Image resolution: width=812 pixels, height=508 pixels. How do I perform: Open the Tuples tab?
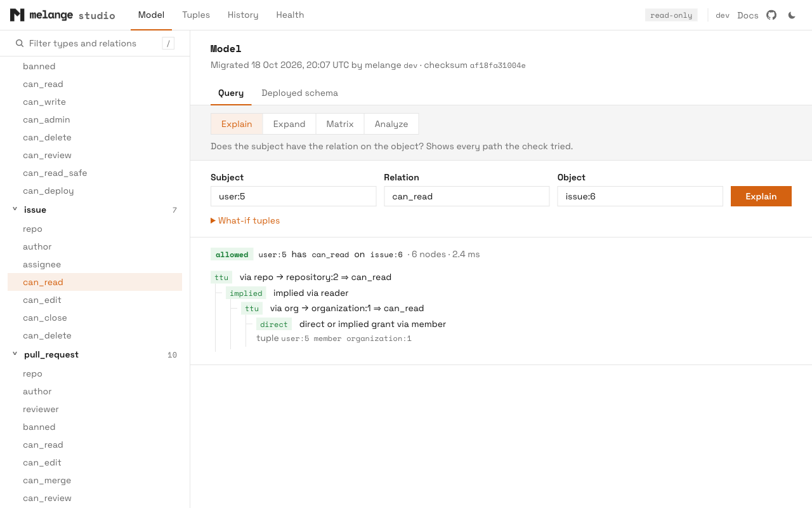coord(196,15)
